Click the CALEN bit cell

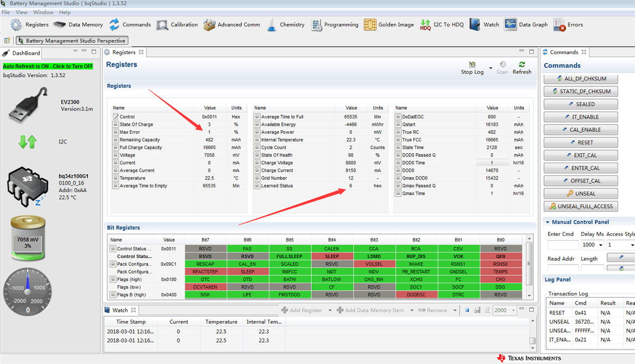332,249
